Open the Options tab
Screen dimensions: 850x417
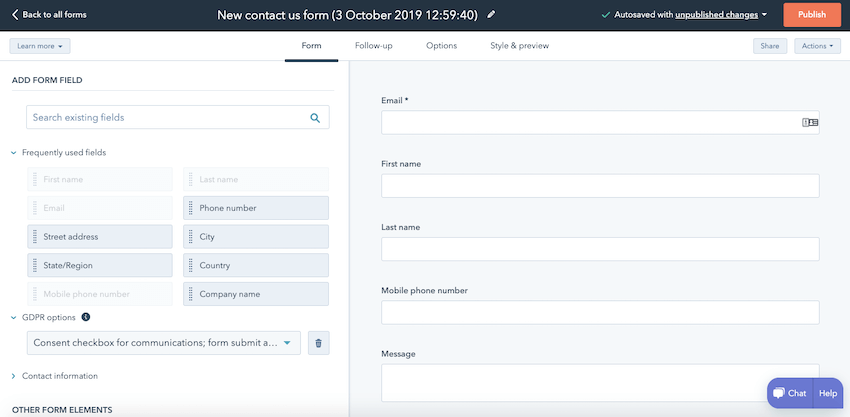[x=441, y=46]
